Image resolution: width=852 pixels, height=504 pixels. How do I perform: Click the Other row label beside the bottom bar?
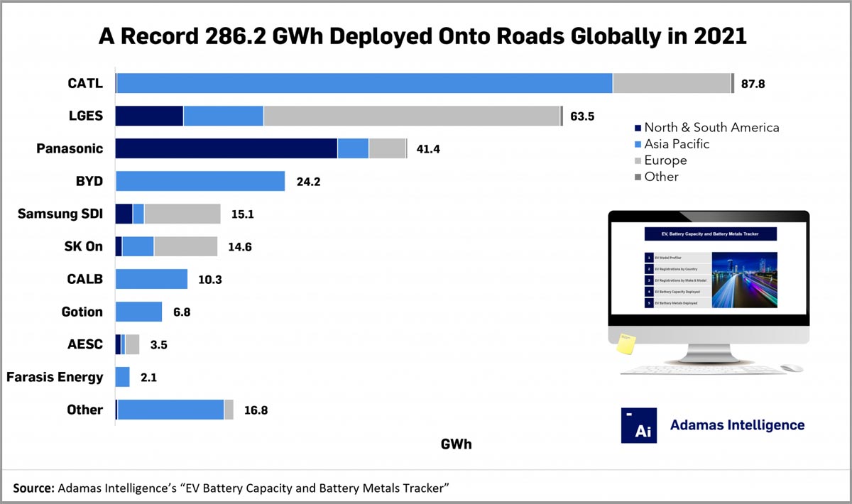pos(85,410)
